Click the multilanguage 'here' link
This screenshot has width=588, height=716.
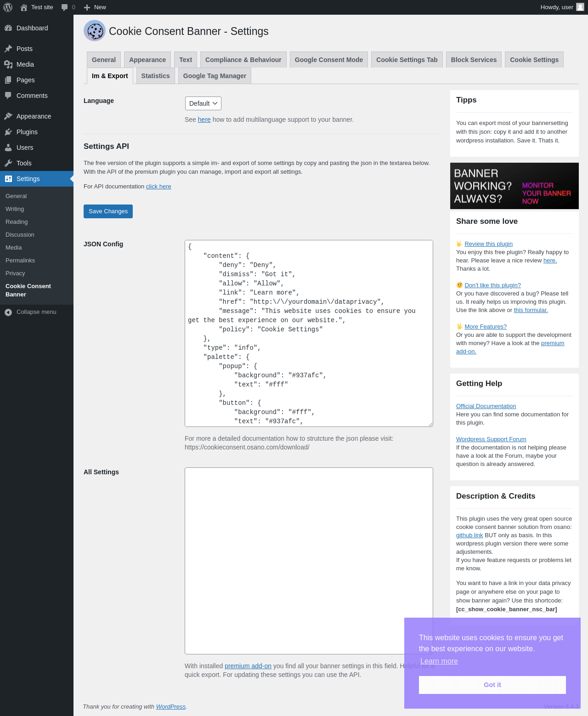[204, 119]
